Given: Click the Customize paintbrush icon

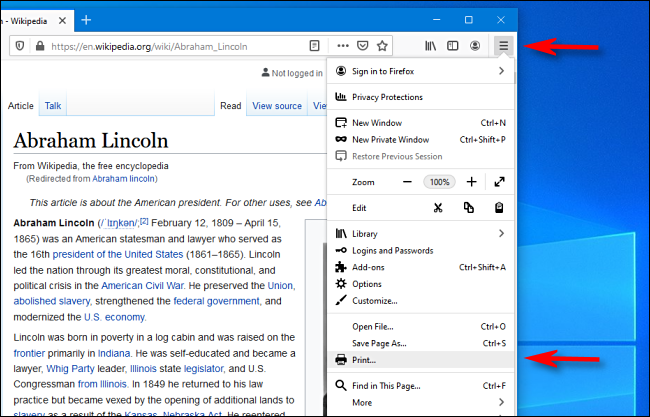Looking at the screenshot, I should click(x=341, y=301).
